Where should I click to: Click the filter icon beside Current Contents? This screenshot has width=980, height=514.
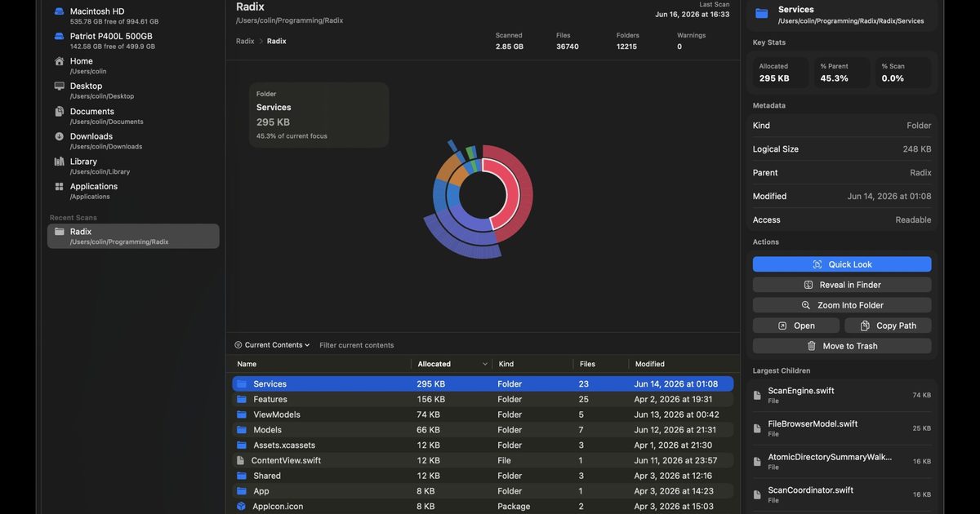click(238, 345)
